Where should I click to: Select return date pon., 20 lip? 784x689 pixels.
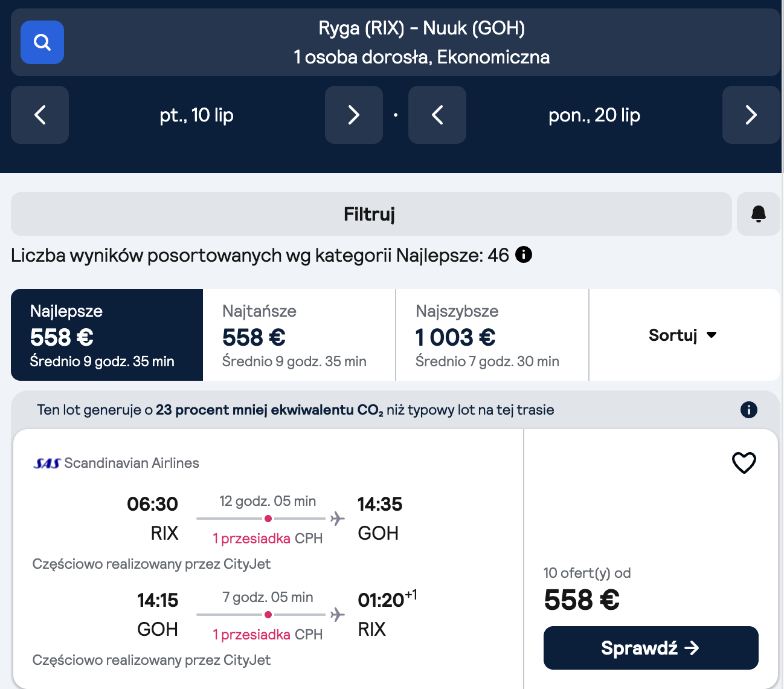coord(594,115)
